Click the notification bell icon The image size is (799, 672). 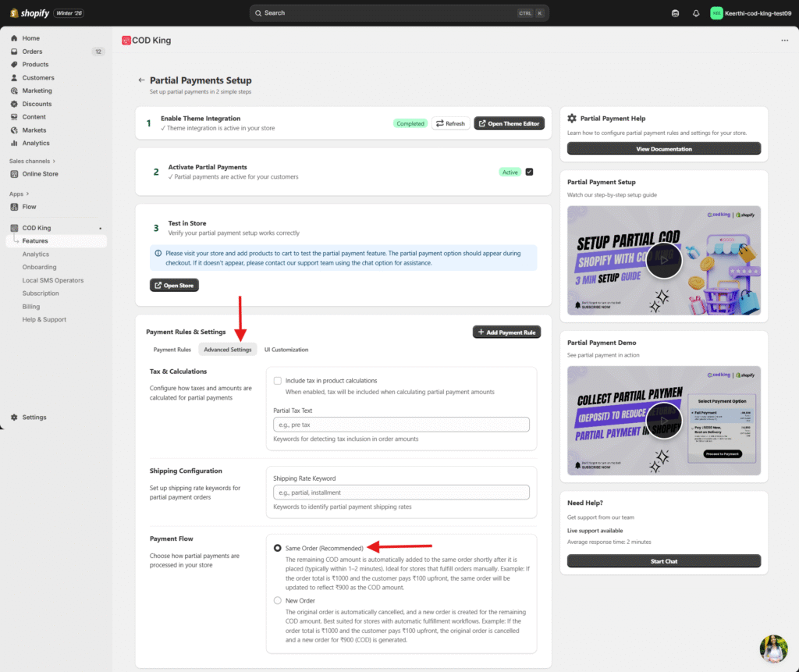tap(695, 13)
